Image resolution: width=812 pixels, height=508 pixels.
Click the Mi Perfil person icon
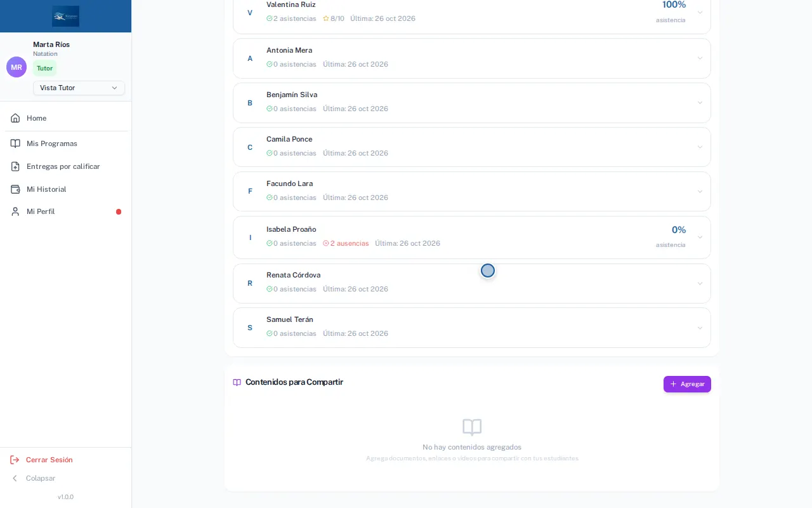click(15, 211)
